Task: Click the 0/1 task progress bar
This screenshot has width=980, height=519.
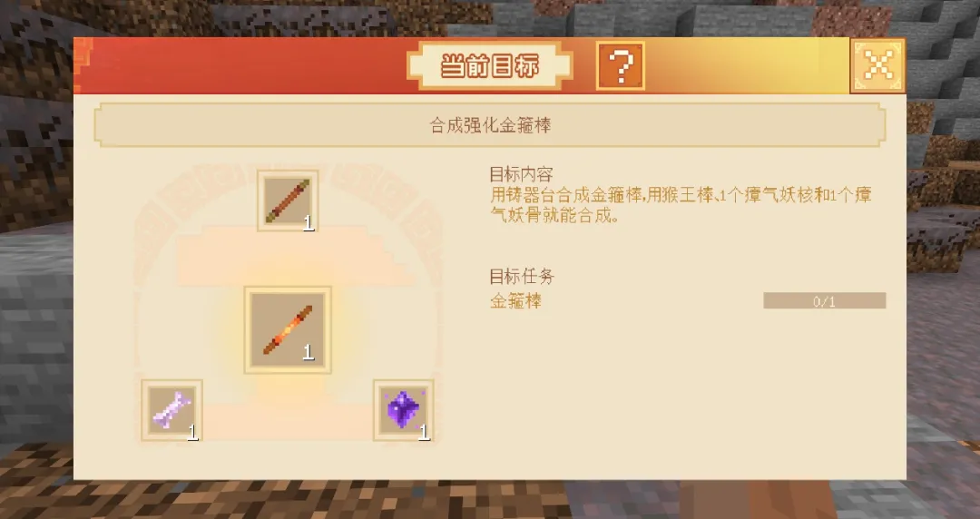Action: click(824, 300)
